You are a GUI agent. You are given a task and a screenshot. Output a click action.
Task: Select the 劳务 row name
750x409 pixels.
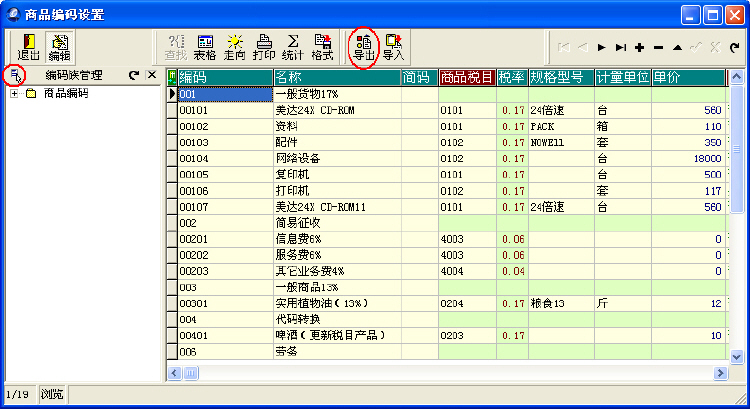pyautogui.click(x=337, y=352)
